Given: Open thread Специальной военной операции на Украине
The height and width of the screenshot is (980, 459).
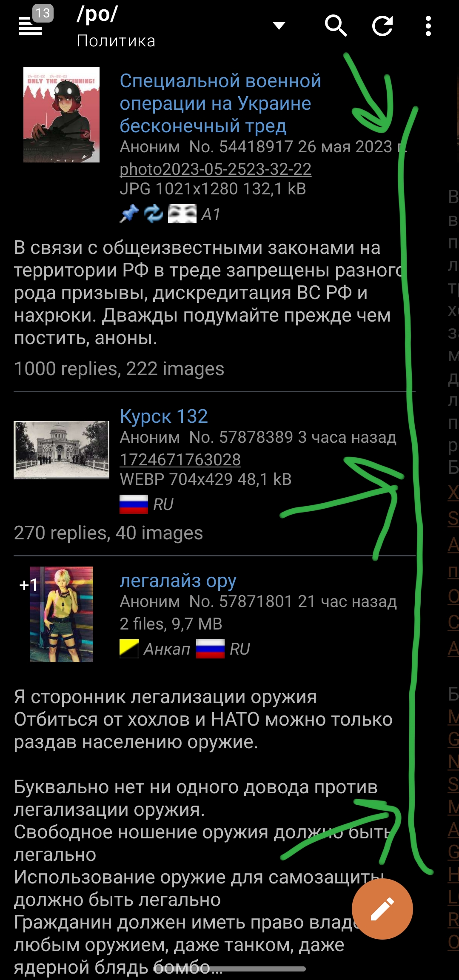Looking at the screenshot, I should [220, 103].
